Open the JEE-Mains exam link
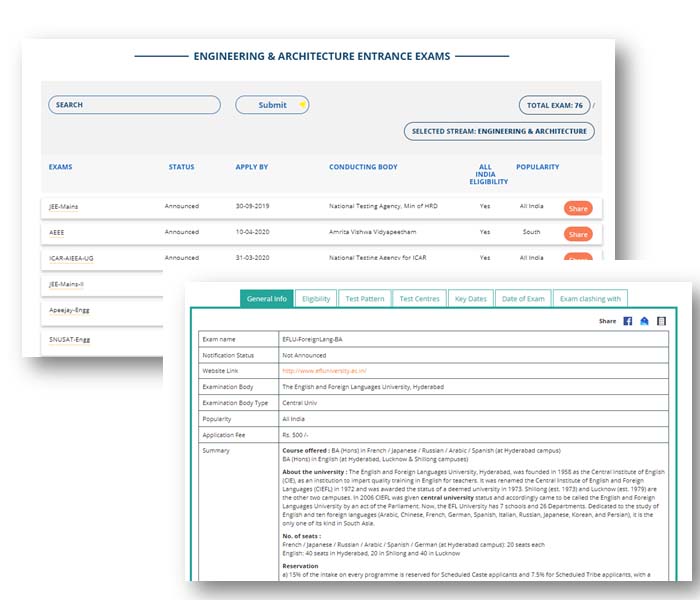The width and height of the screenshot is (700, 600). coord(64,206)
